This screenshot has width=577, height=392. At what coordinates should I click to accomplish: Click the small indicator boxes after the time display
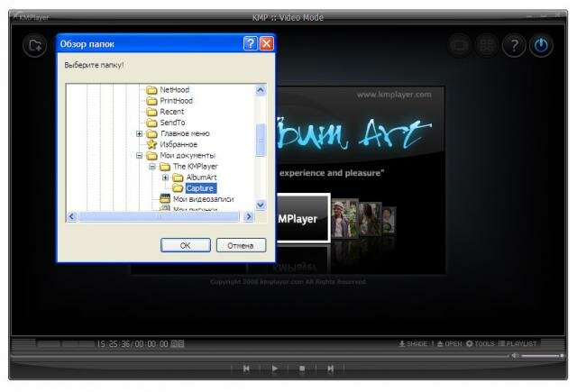click(x=178, y=344)
